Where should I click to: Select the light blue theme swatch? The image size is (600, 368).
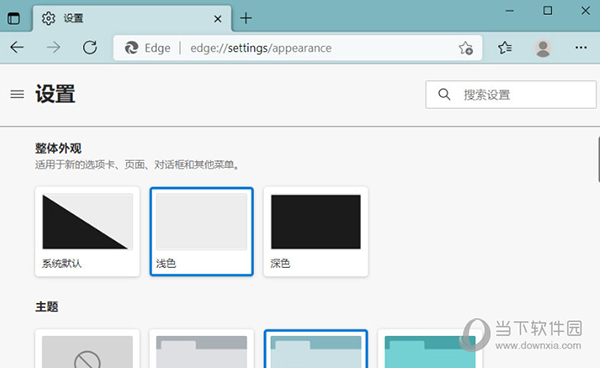point(316,349)
